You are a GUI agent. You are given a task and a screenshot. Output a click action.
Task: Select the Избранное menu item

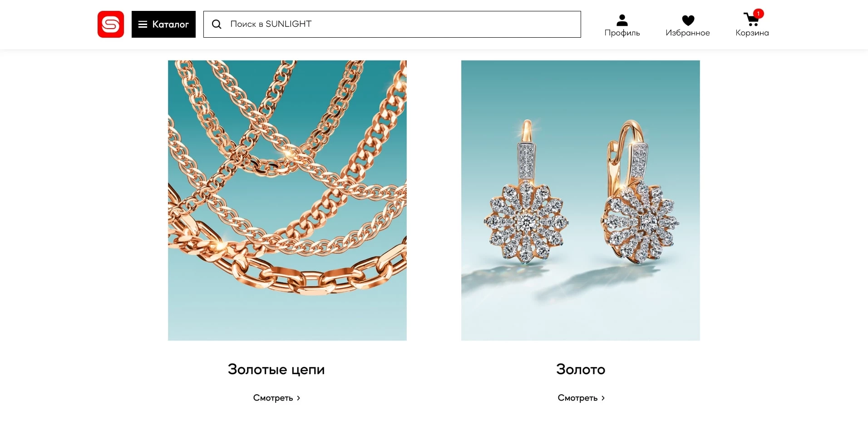tap(688, 25)
